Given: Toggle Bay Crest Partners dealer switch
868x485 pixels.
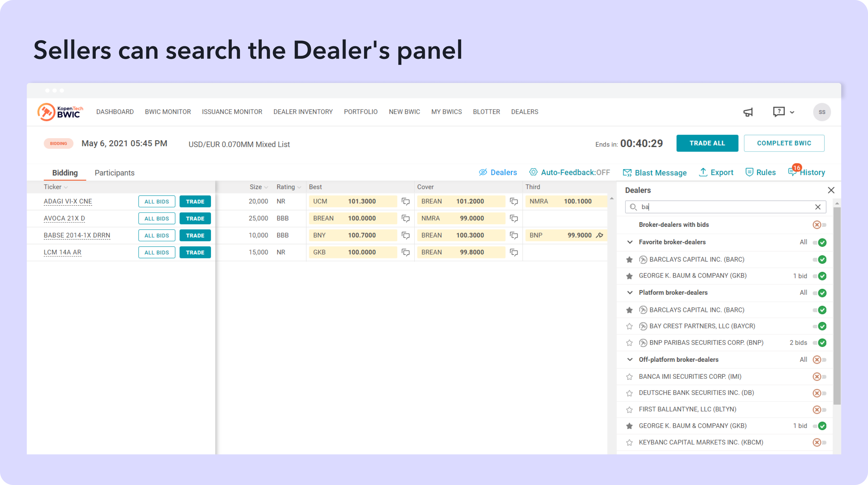Looking at the screenshot, I should point(819,326).
